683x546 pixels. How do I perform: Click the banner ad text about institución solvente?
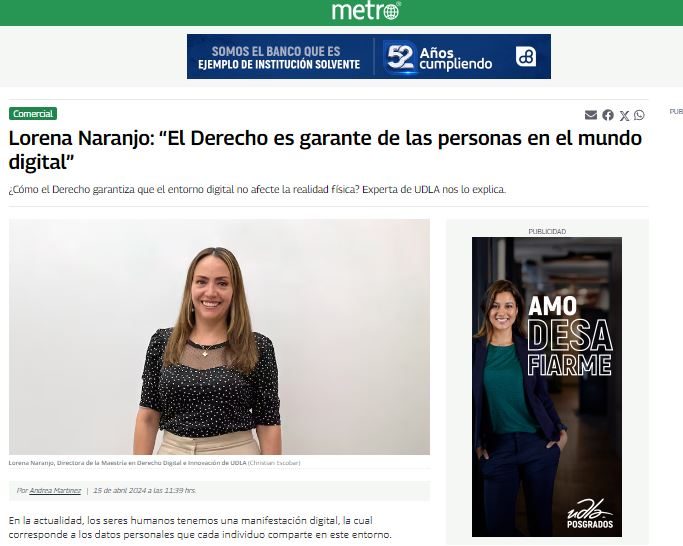(279, 58)
